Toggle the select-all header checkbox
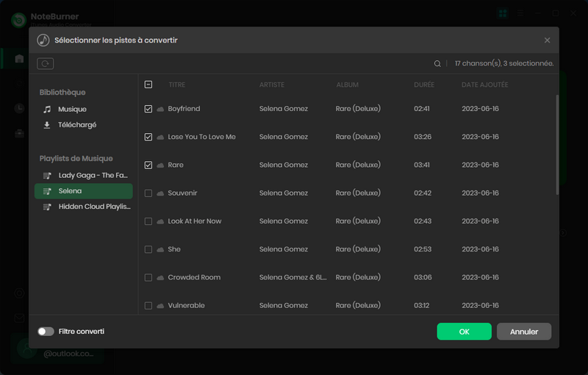The image size is (588, 375). click(148, 85)
